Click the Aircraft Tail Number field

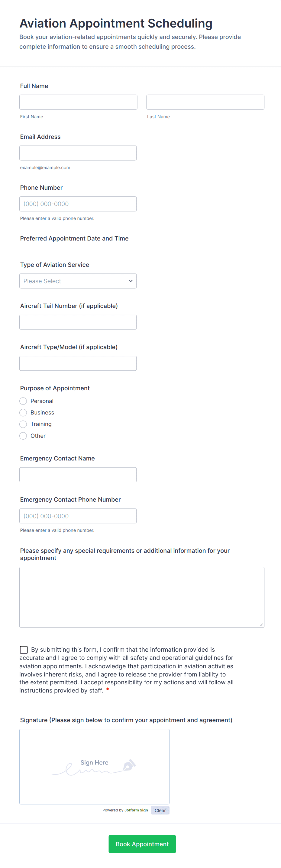click(x=78, y=322)
